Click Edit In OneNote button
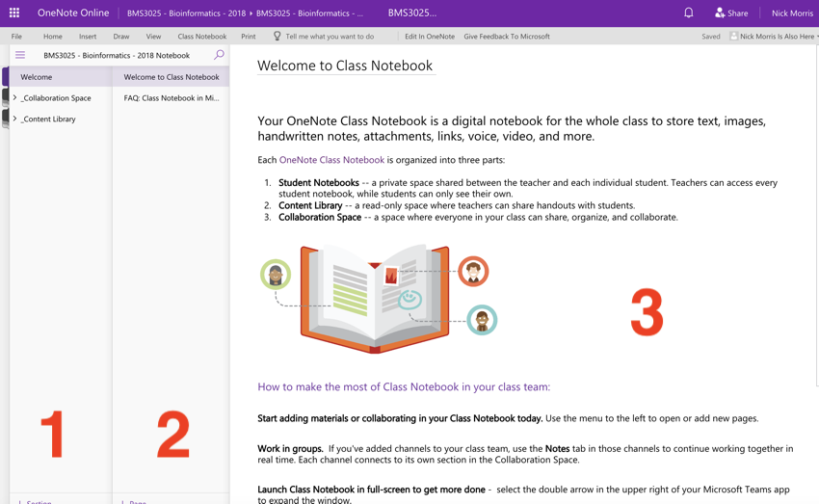The height and width of the screenshot is (504, 819). [x=429, y=37]
